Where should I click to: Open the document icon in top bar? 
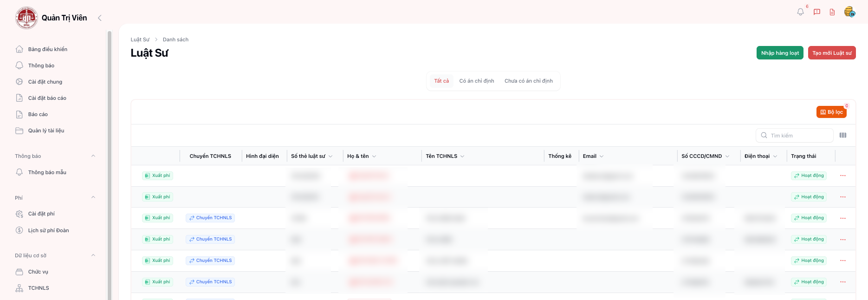click(832, 12)
